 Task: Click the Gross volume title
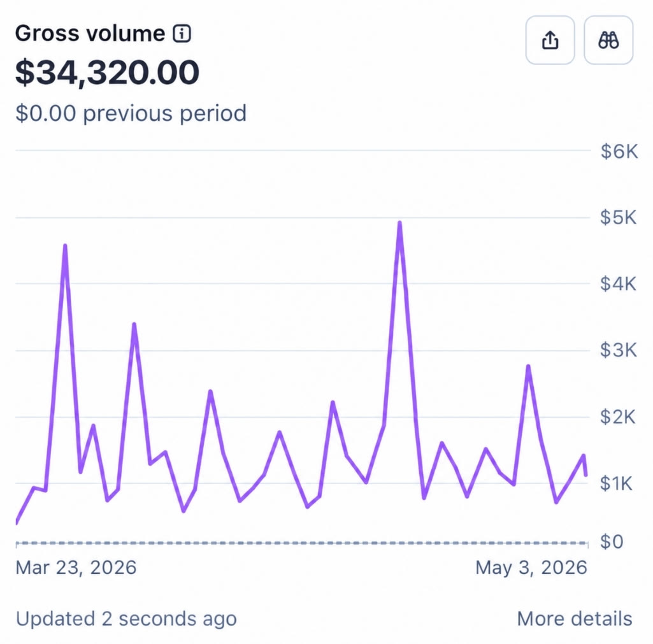pos(90,33)
